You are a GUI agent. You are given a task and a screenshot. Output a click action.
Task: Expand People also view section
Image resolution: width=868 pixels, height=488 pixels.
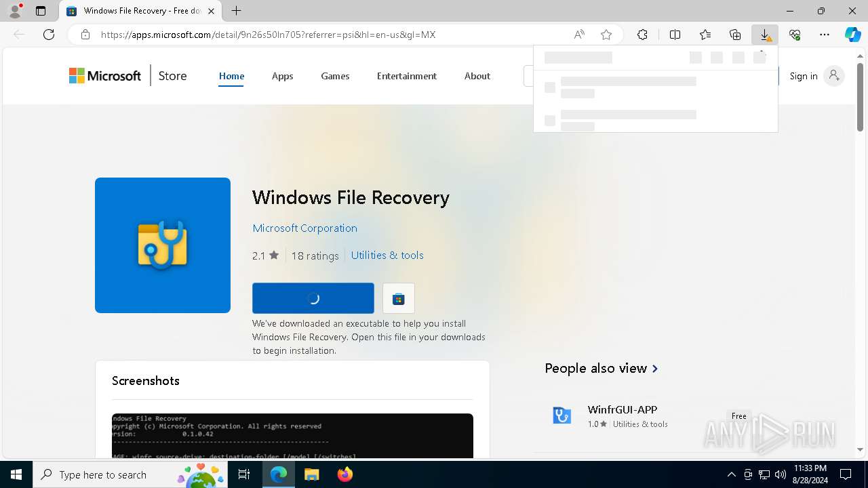coord(601,368)
